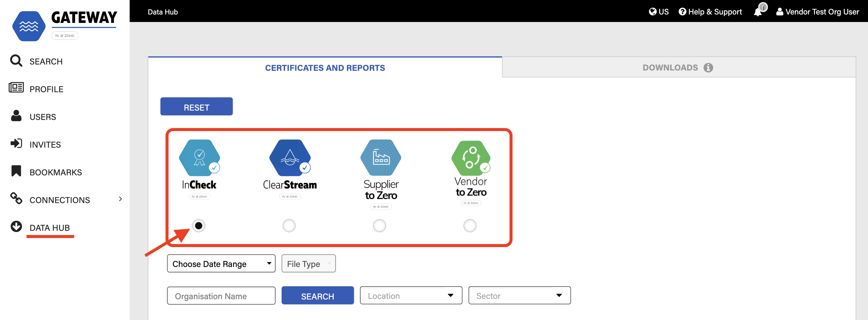Open SEARCH in the sidebar
Screen dimensions: 868x320
pos(46,62)
